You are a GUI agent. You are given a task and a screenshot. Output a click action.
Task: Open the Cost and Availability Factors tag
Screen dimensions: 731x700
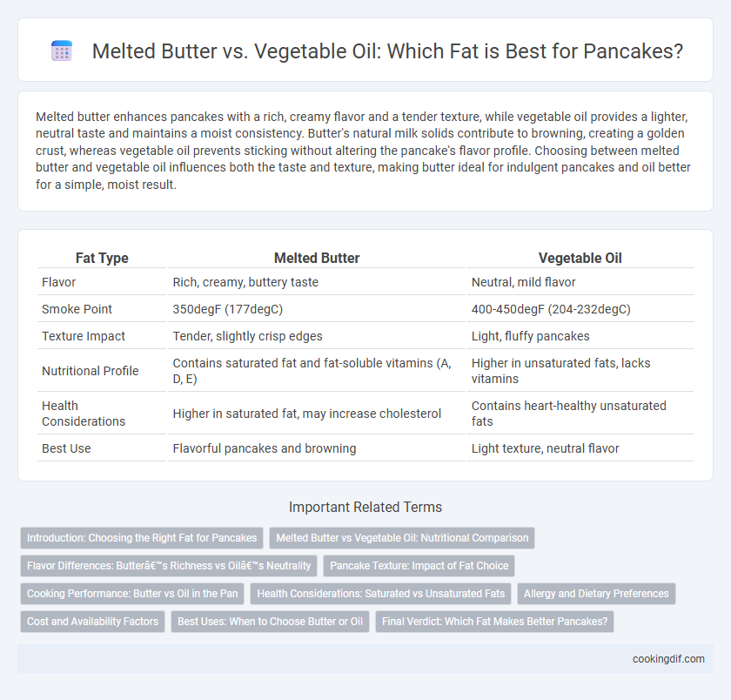click(x=93, y=622)
